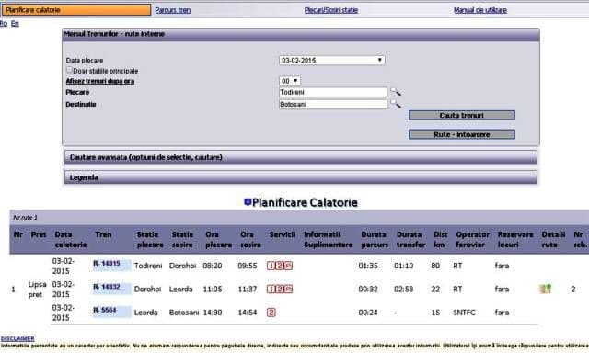
Task: Click the Operator feroviar column header
Action: pyautogui.click(x=472, y=239)
